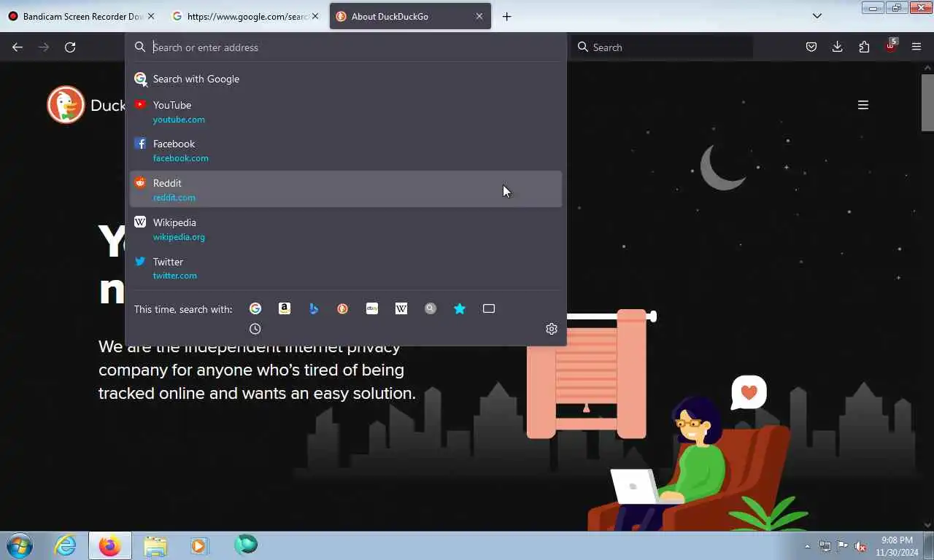Select the About DuckDuckGo tab
This screenshot has height=560, width=934.
pyautogui.click(x=410, y=16)
